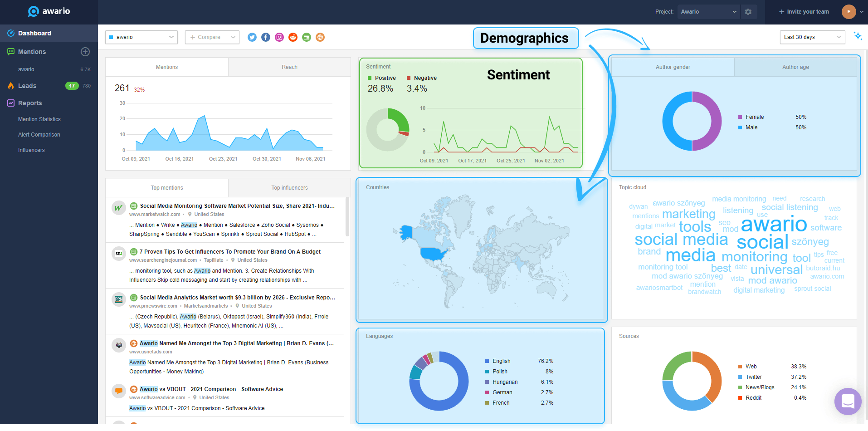Click the Awario logo icon

pos(33,11)
